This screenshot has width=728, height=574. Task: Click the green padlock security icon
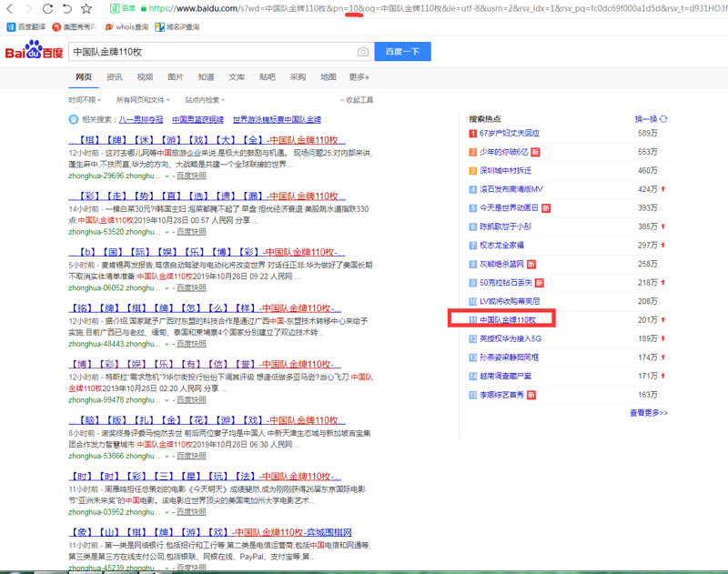[x=144, y=8]
